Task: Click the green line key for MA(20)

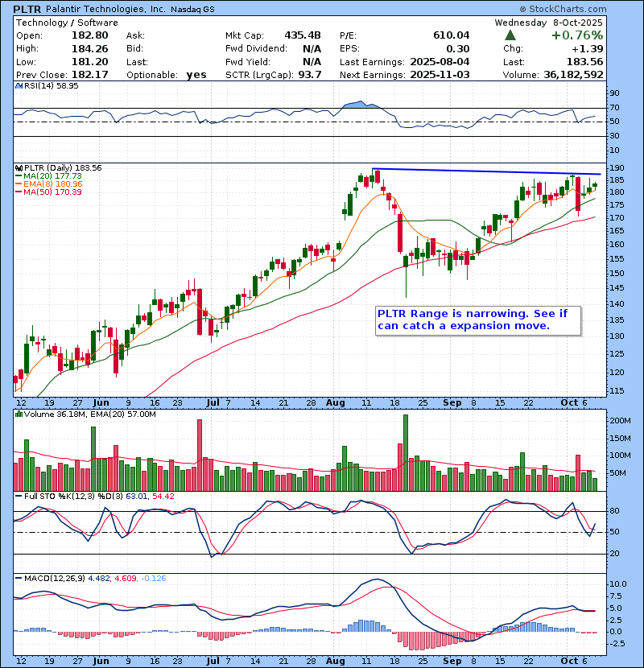Action: tap(19, 176)
